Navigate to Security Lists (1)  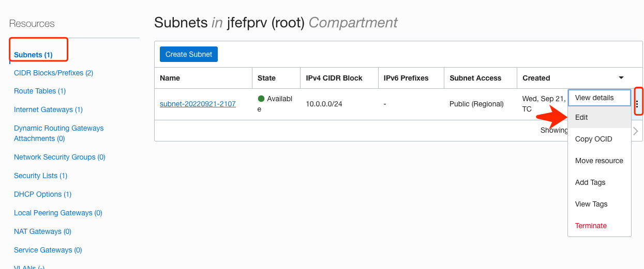pyautogui.click(x=41, y=176)
